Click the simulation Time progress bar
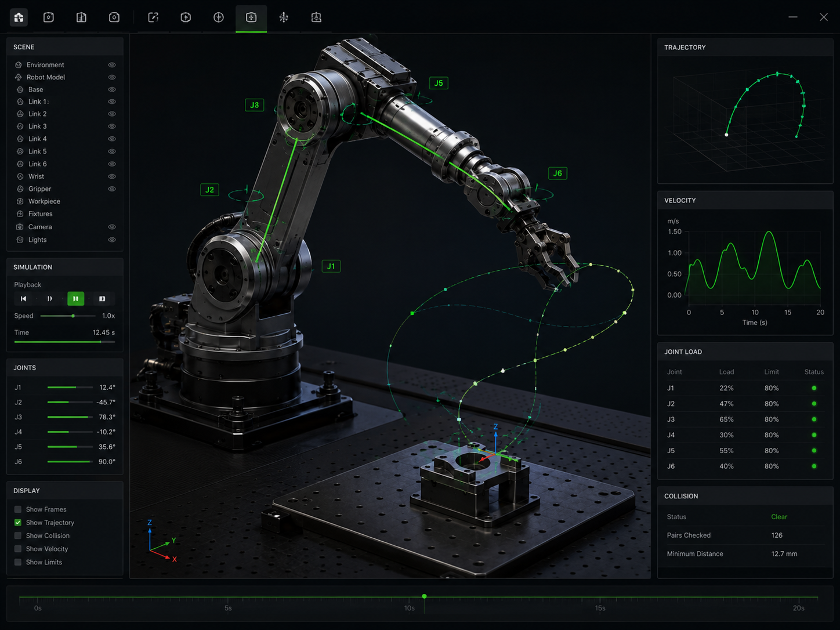Image resolution: width=840 pixels, height=630 pixels. [x=64, y=342]
